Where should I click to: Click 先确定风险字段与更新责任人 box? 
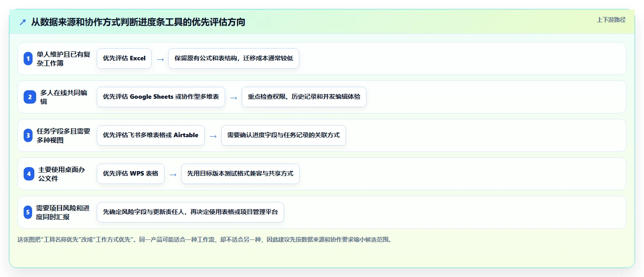(x=190, y=212)
